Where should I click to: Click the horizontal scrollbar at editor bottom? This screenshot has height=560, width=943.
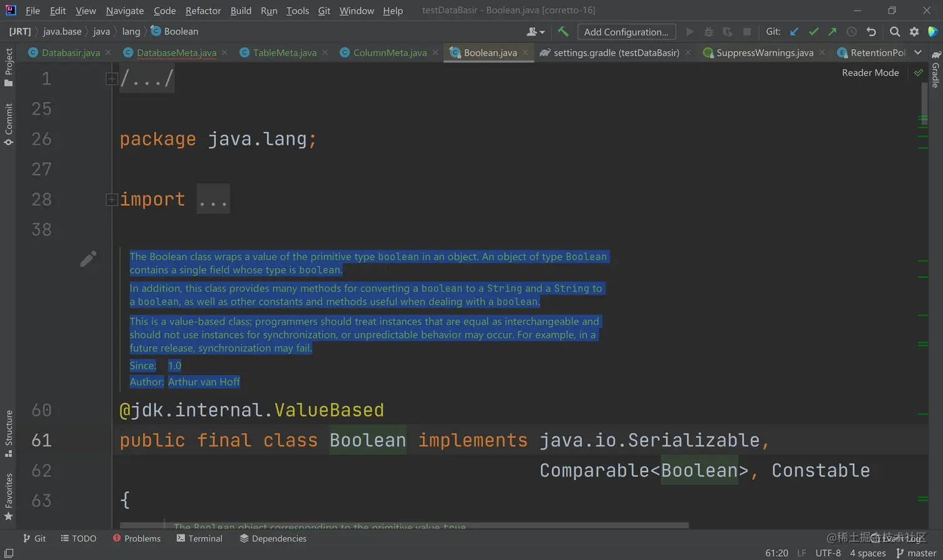point(404,525)
